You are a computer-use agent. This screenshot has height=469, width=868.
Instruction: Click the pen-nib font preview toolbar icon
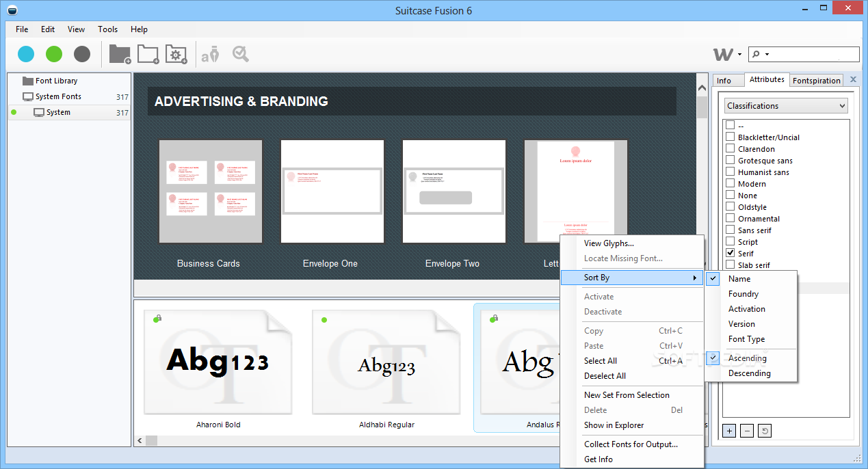[x=209, y=54]
